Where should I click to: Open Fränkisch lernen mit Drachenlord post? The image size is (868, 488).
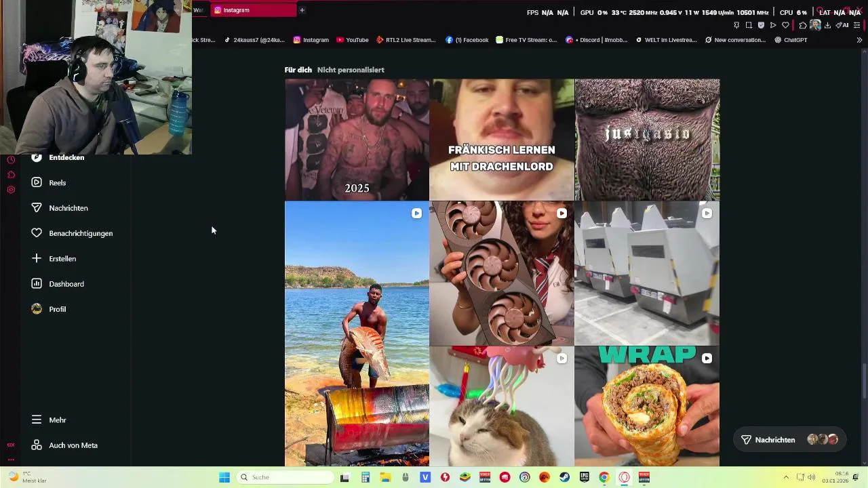502,140
